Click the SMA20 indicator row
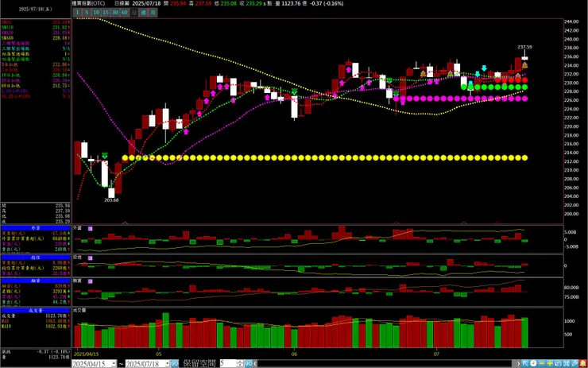Screen dimensions: 588x368 (x=36, y=33)
